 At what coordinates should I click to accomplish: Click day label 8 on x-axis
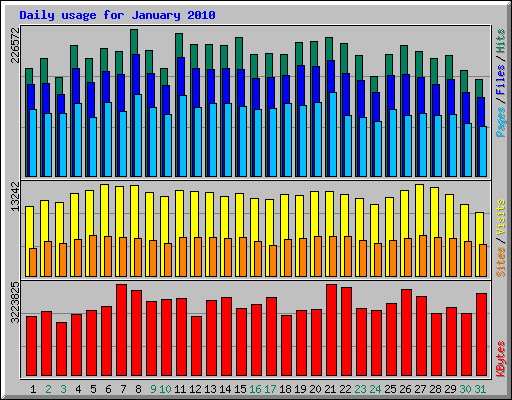tap(138, 389)
